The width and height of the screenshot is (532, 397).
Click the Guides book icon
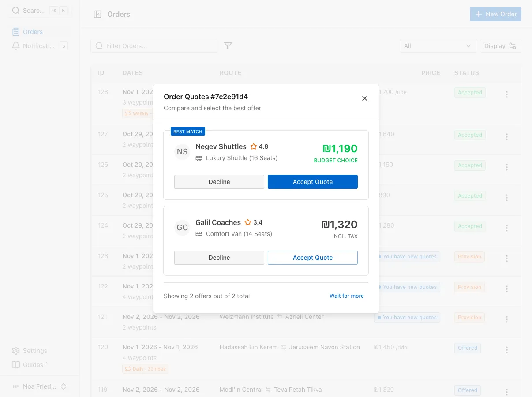point(16,365)
